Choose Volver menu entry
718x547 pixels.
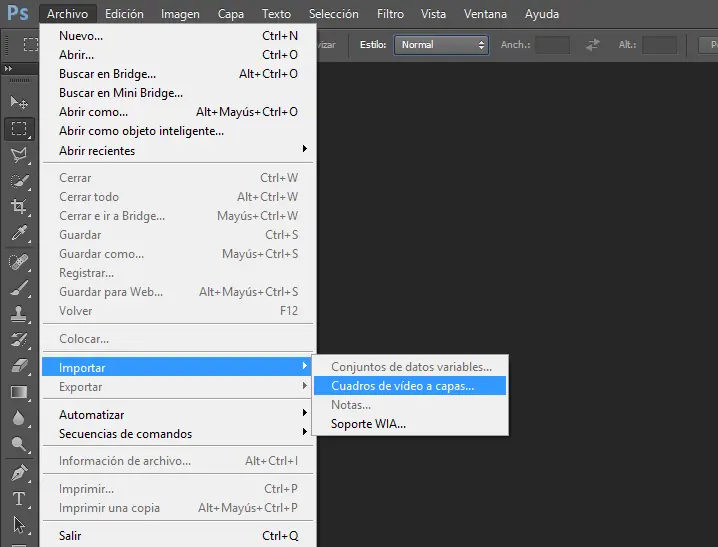coord(178,311)
